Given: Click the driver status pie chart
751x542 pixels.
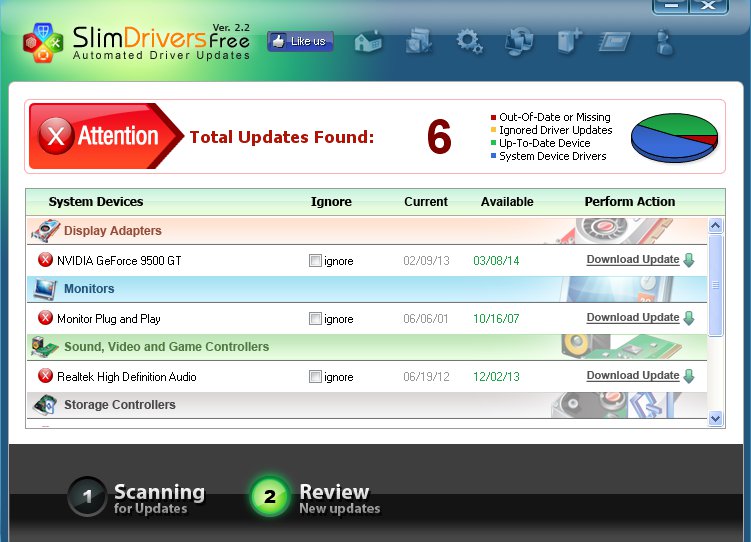Looking at the screenshot, I should (x=674, y=138).
